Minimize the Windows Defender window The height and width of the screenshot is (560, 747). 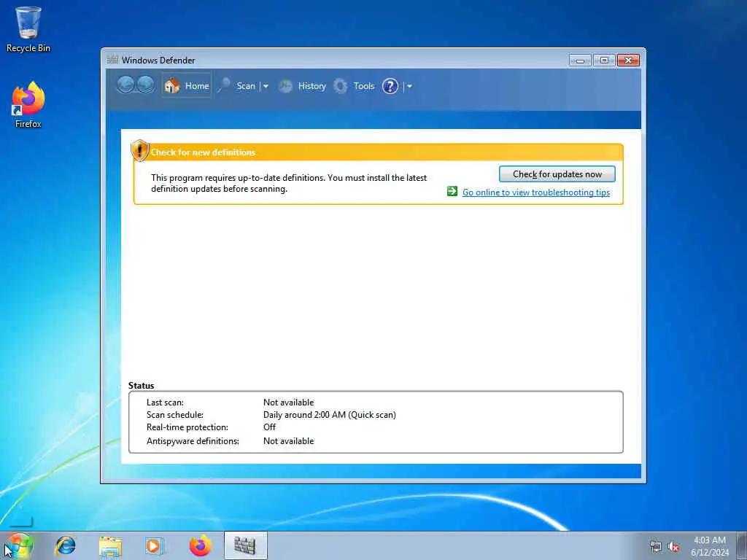[x=580, y=60]
